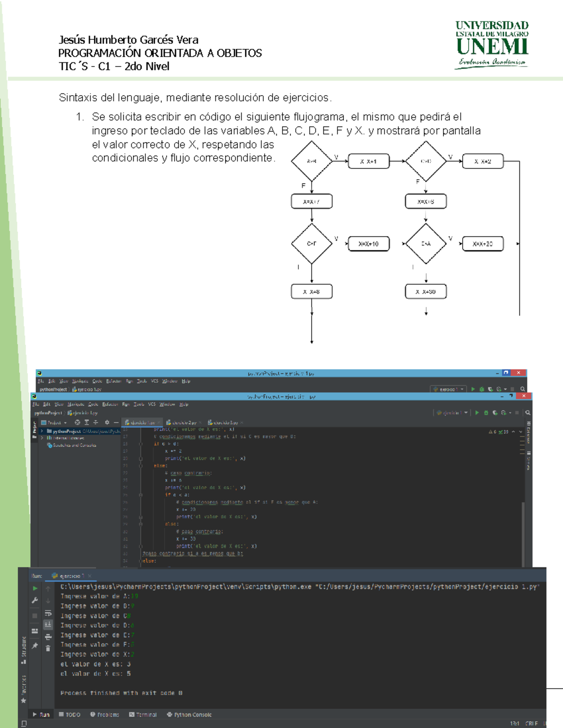The height and width of the screenshot is (728, 563).
Task: Click the Search Everywhere magnifier icon
Action: 528,413
